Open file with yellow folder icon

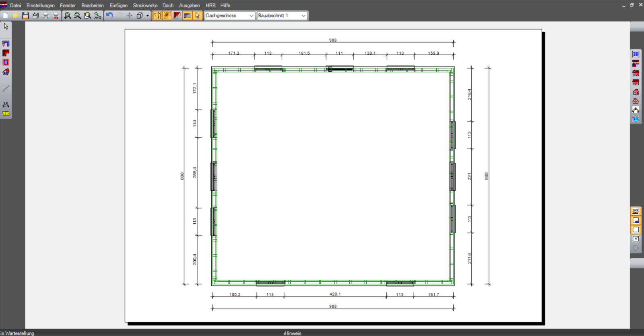[x=15, y=16]
